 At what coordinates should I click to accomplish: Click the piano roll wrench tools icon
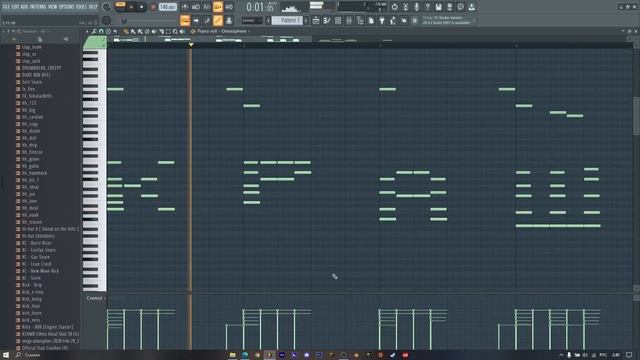[x=94, y=31]
